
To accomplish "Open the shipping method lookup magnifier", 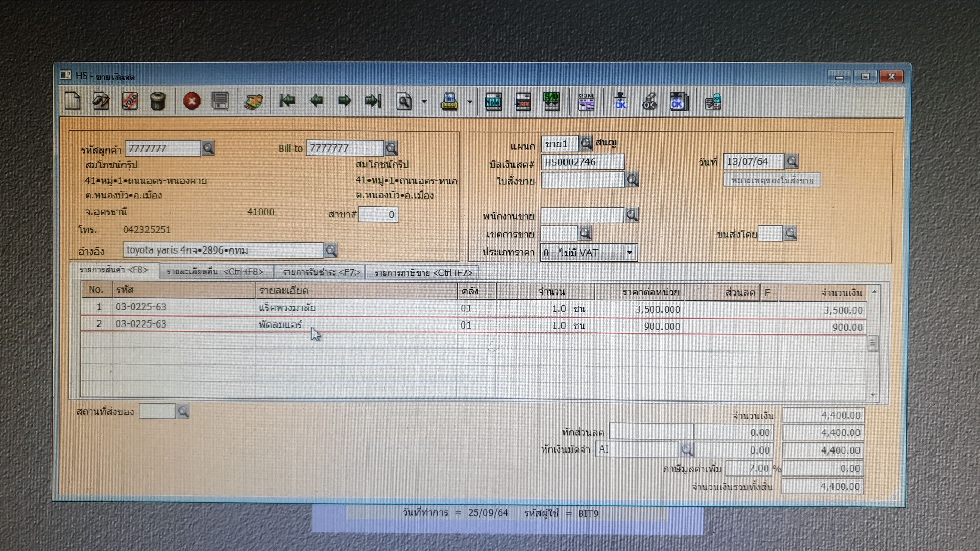I will click(x=791, y=234).
